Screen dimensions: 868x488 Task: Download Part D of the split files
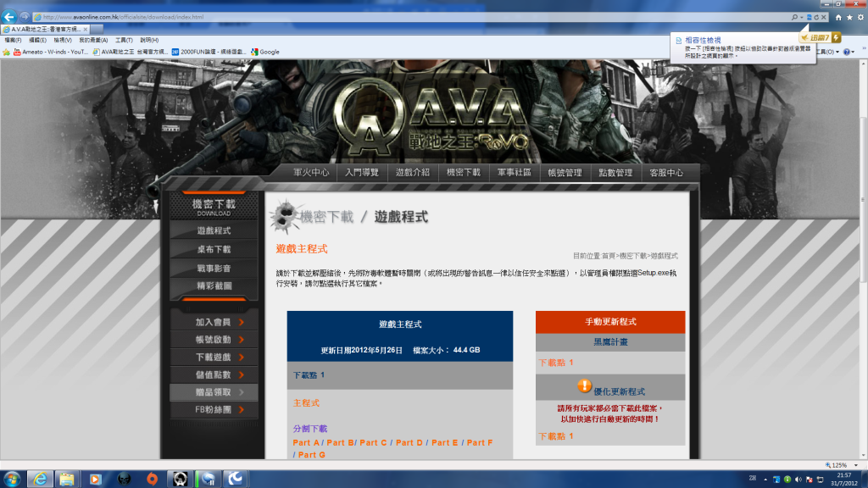pos(409,442)
